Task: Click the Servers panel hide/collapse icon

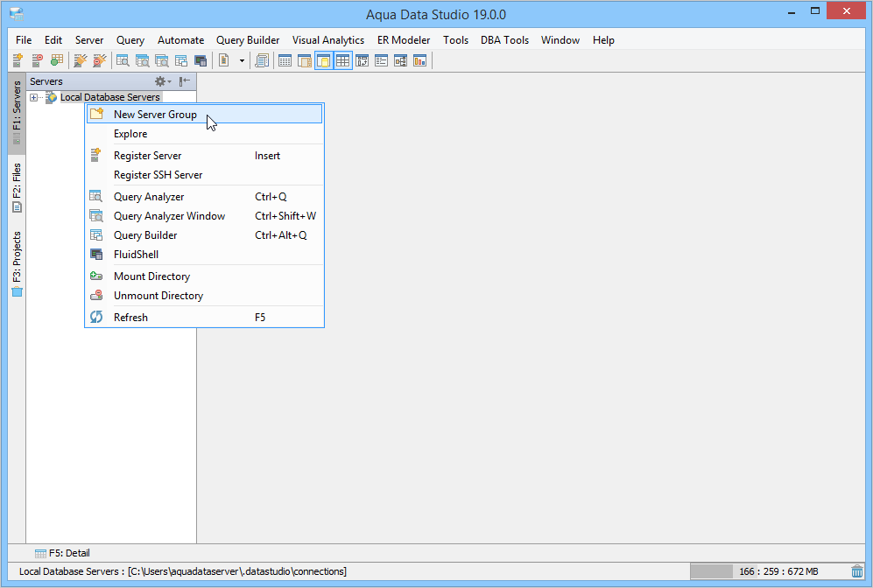Action: click(184, 81)
